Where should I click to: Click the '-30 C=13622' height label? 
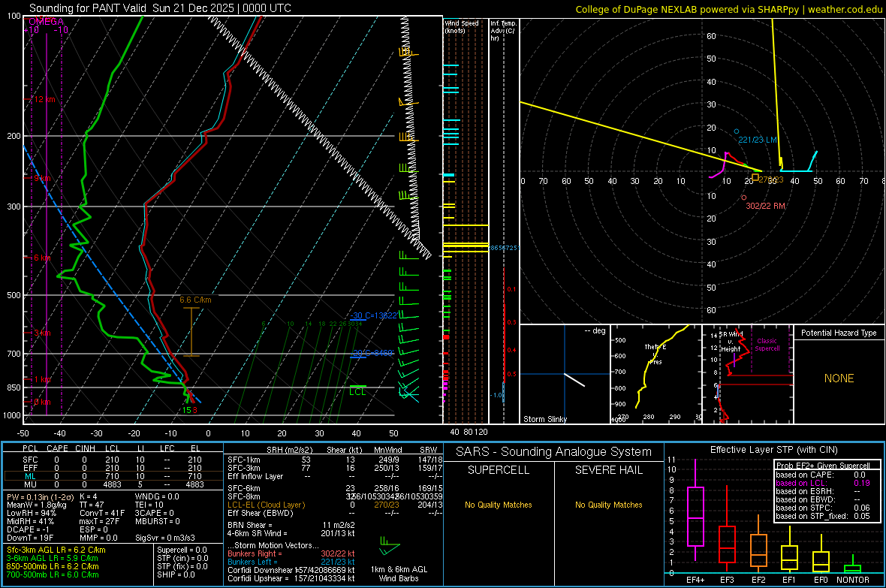click(x=374, y=315)
